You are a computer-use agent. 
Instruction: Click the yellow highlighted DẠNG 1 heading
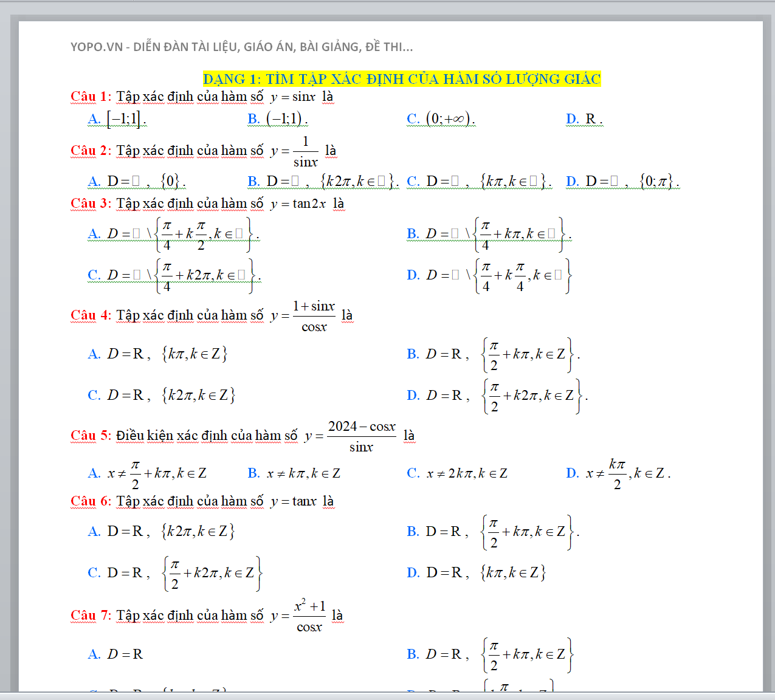pyautogui.click(x=401, y=79)
